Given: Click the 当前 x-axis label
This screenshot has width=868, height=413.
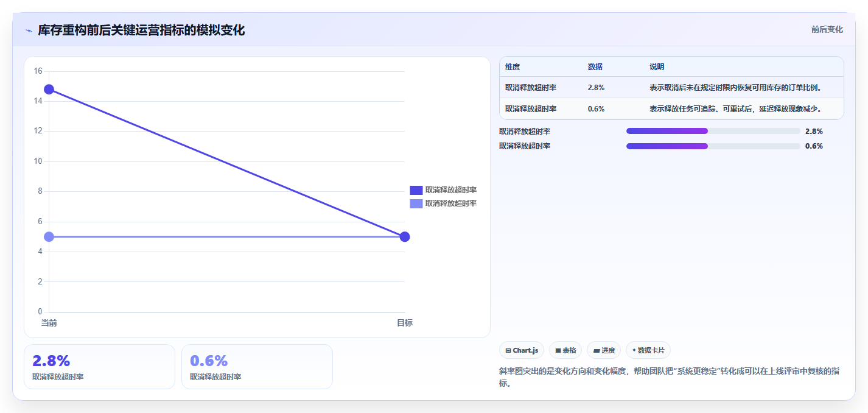Looking at the screenshot, I should [49, 323].
